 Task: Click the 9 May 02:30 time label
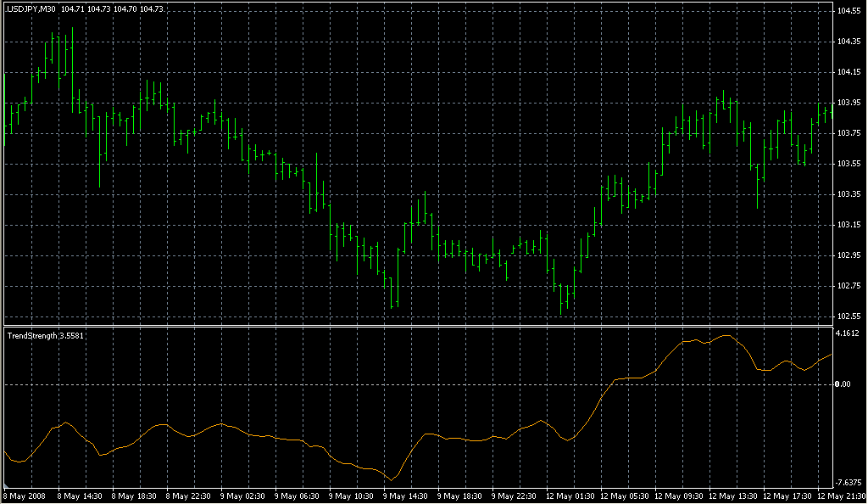pyautogui.click(x=242, y=496)
